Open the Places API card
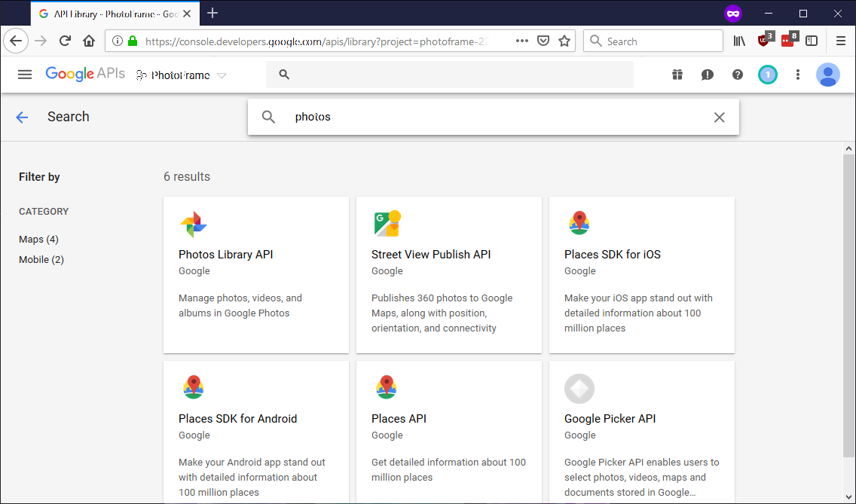 tap(449, 432)
